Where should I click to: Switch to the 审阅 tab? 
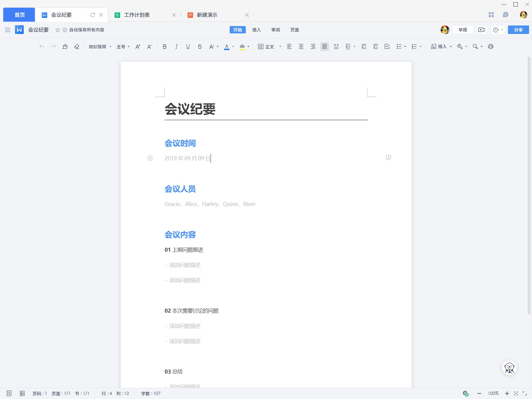276,30
